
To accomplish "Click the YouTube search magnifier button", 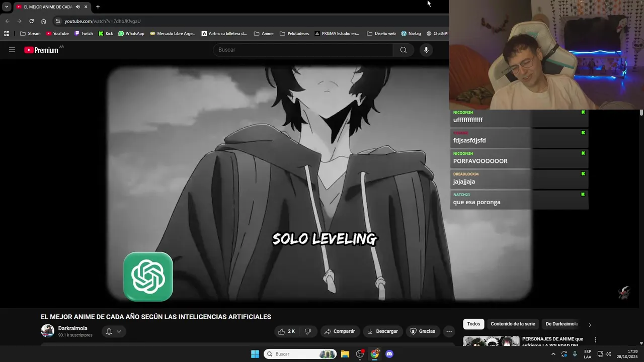I will pos(403,50).
